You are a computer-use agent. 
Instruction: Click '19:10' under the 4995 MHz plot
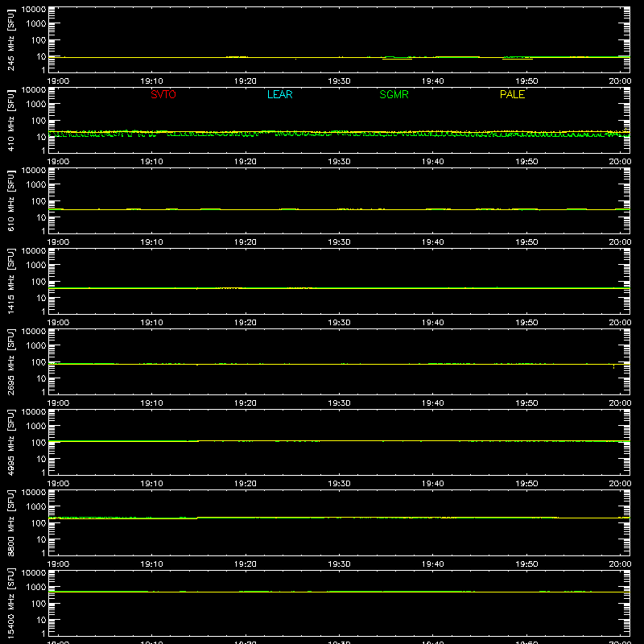click(x=152, y=484)
